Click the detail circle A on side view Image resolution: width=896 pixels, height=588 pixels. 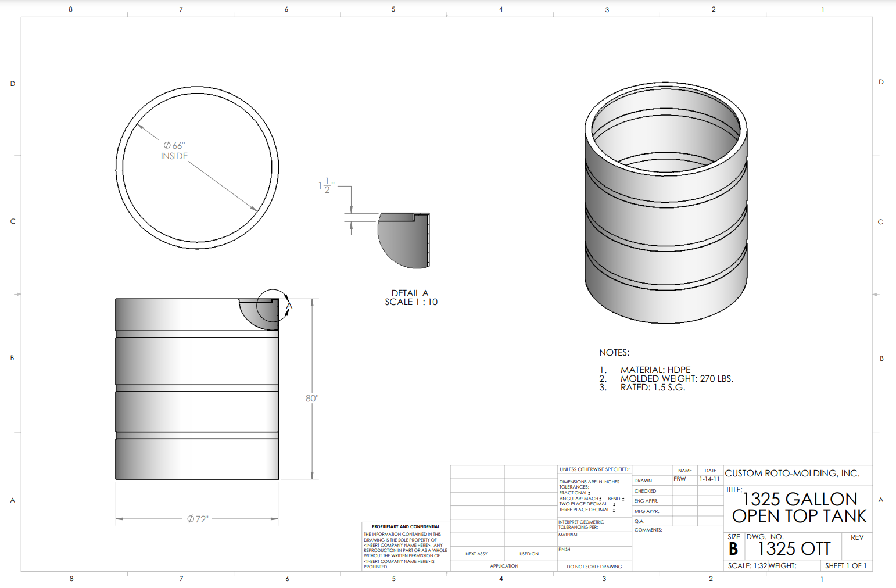coord(272,306)
